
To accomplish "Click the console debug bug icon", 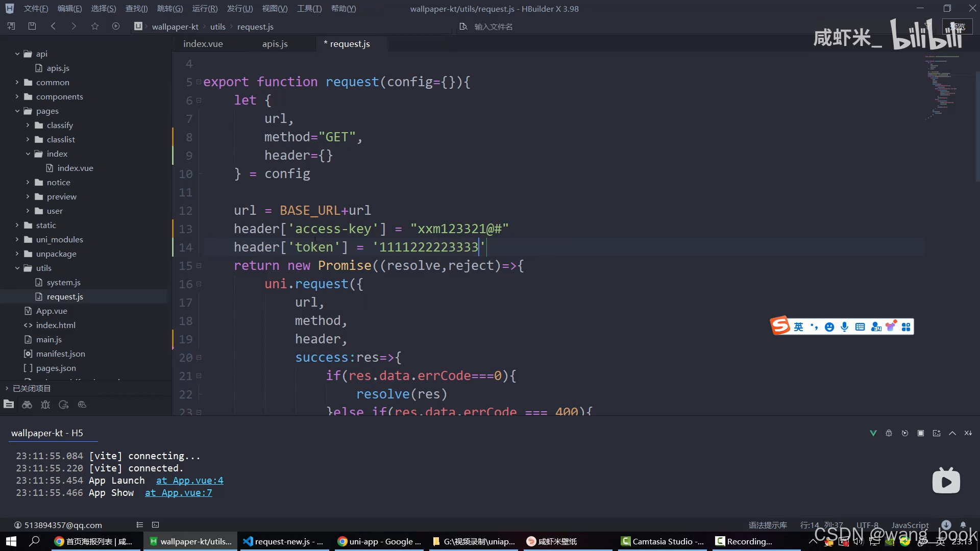I will pyautogui.click(x=889, y=433).
